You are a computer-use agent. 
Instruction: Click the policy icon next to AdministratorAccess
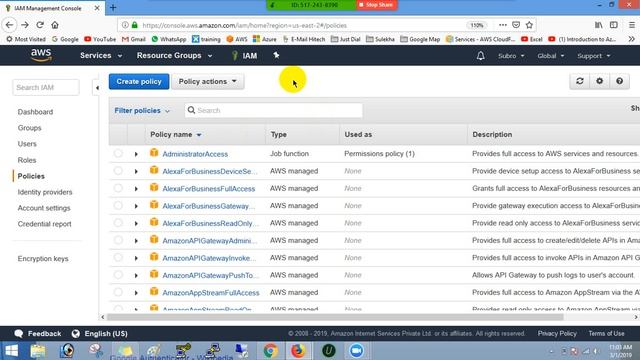click(x=154, y=153)
